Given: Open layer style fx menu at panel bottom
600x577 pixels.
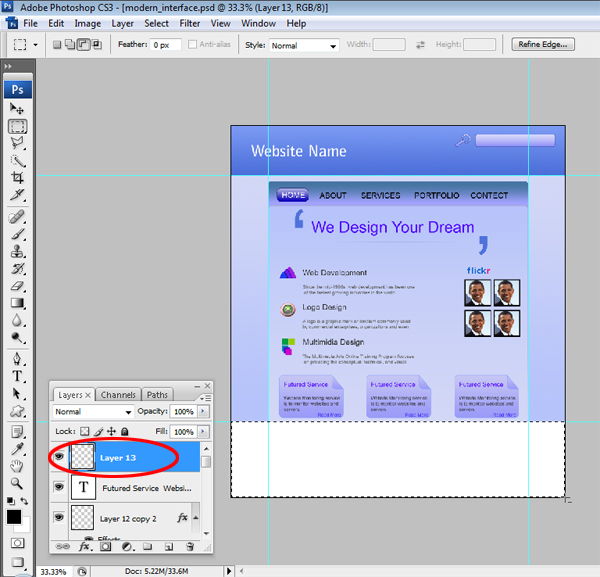Looking at the screenshot, I should coord(85,546).
